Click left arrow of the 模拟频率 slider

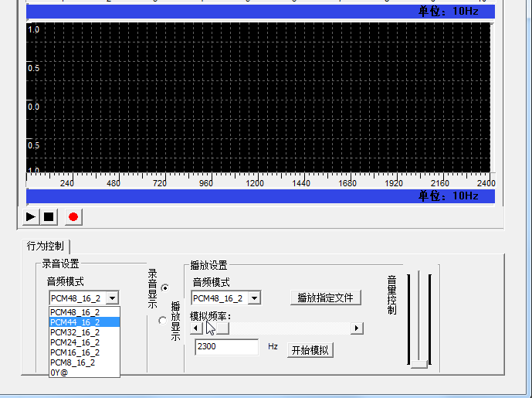pos(196,328)
